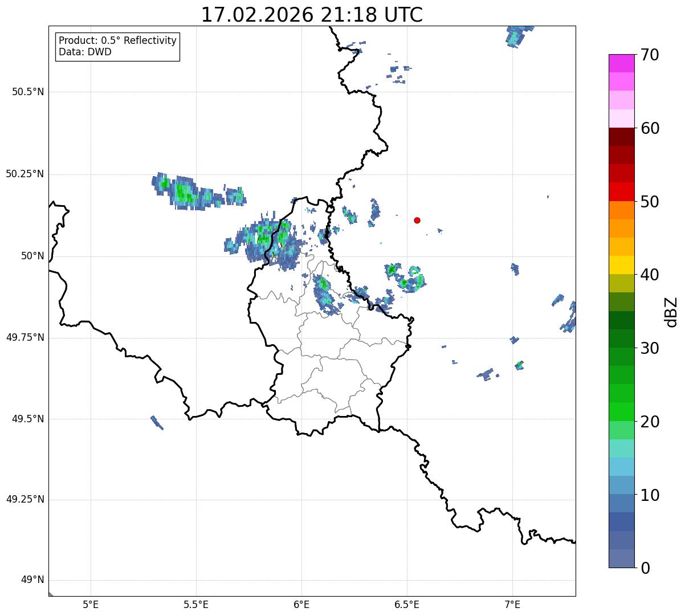Image resolution: width=685 pixels, height=616 pixels.
Task: Click the title timestamp 17.02.2026 21:18 UTC
Action: (312, 15)
